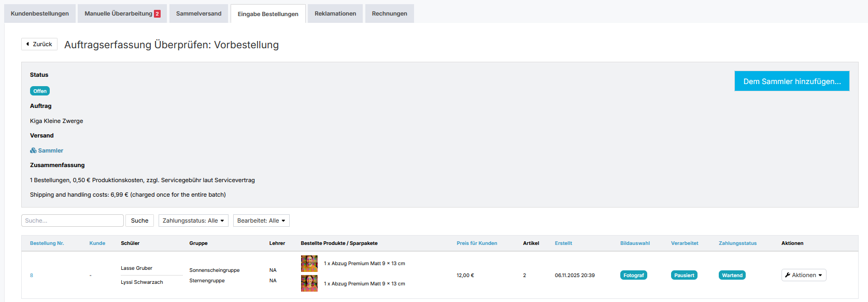Open the Aktionen dropdown for order 8
Image resolution: width=868 pixels, height=302 pixels.
[804, 275]
